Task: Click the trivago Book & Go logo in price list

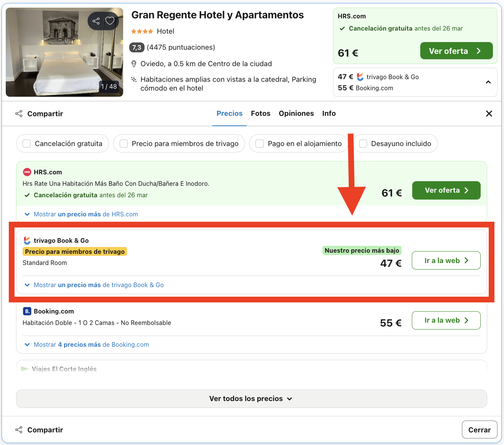Action: 27,240
